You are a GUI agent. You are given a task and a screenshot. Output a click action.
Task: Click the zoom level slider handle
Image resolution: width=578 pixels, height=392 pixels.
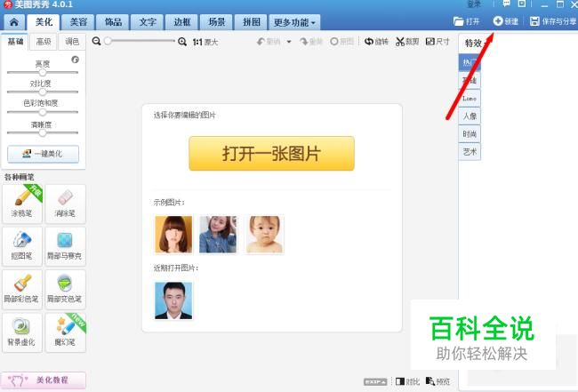108,41
